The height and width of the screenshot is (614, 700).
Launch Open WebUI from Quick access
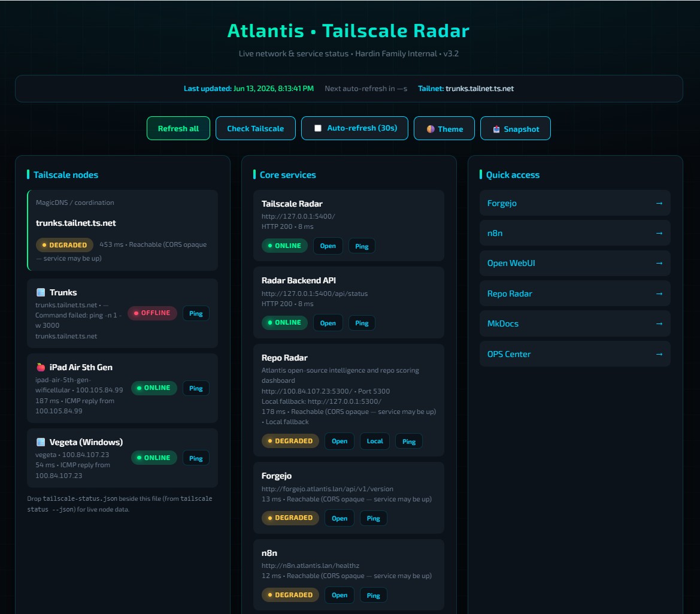(x=575, y=263)
